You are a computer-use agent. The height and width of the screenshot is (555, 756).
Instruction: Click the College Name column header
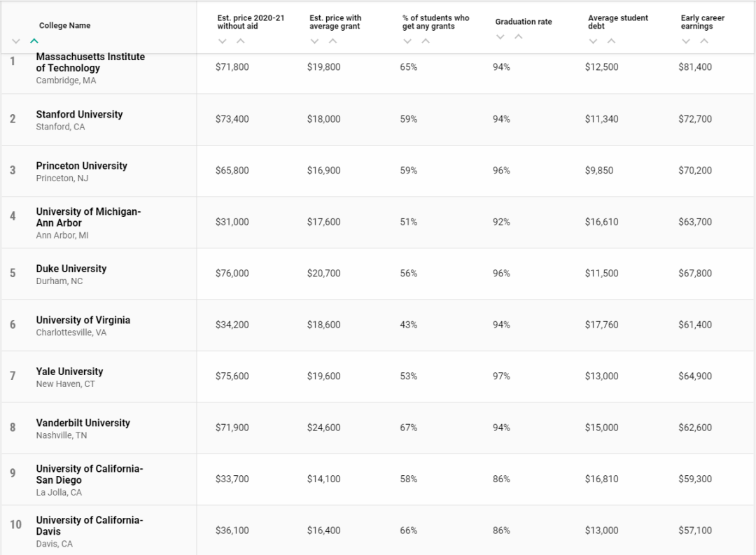coord(64,26)
